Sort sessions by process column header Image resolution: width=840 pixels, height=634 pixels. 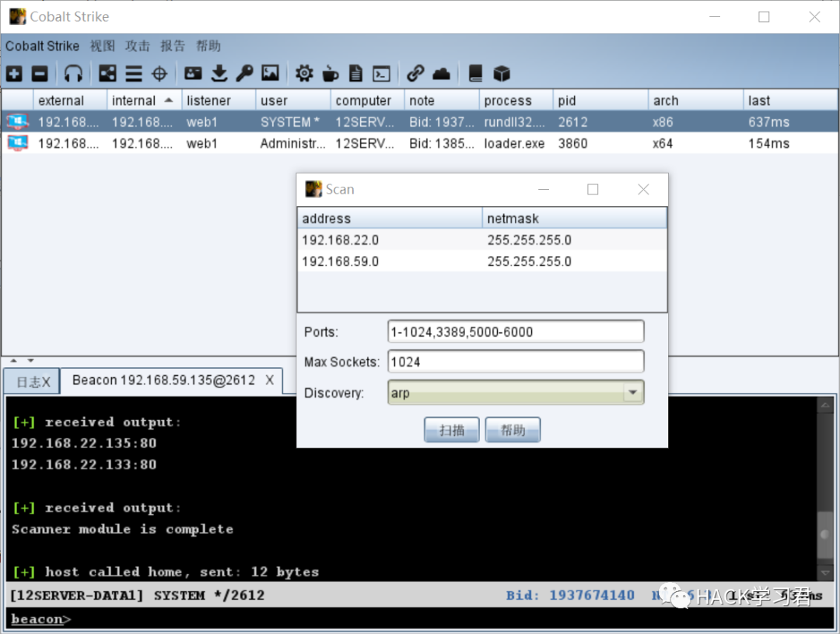tap(516, 100)
